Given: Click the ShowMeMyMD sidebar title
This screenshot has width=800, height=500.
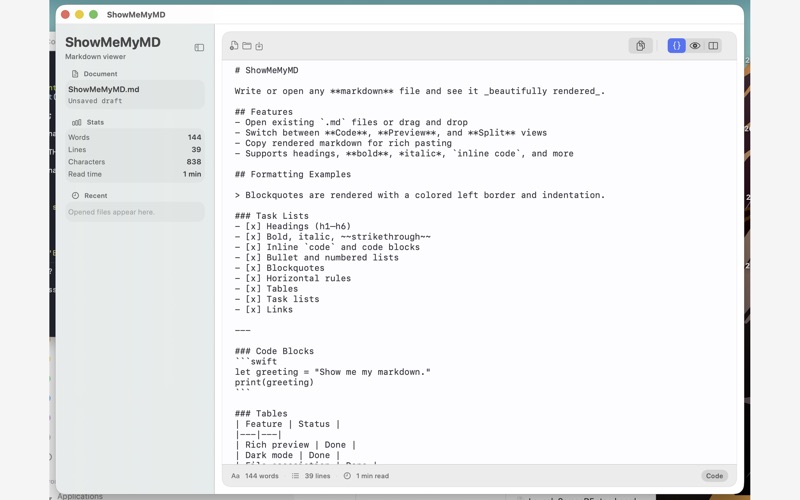Looking at the screenshot, I should click(x=113, y=42).
